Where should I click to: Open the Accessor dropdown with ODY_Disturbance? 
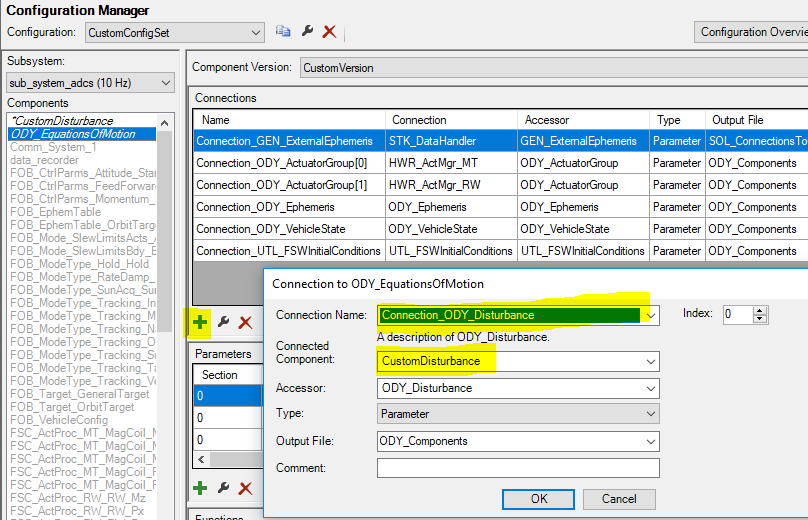651,388
